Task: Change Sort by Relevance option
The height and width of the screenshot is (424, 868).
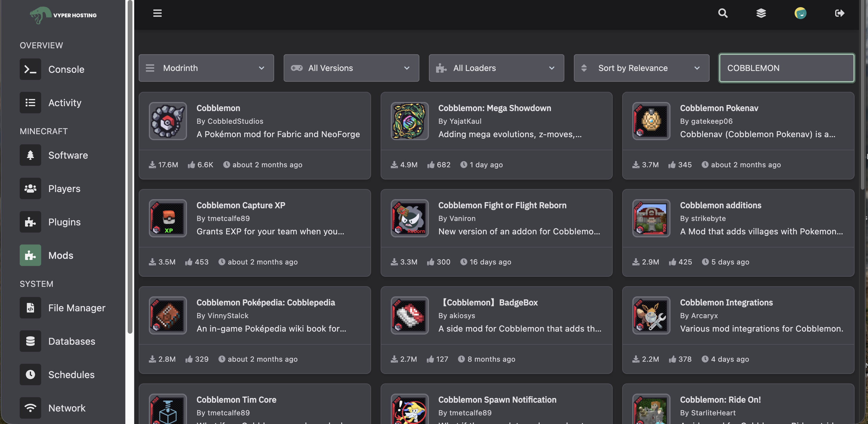Action: [x=641, y=68]
